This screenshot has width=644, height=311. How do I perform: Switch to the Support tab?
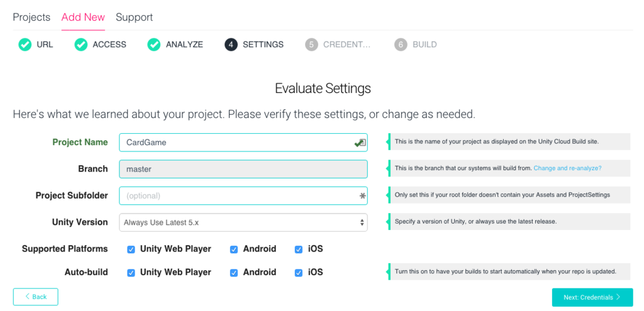[x=134, y=17]
